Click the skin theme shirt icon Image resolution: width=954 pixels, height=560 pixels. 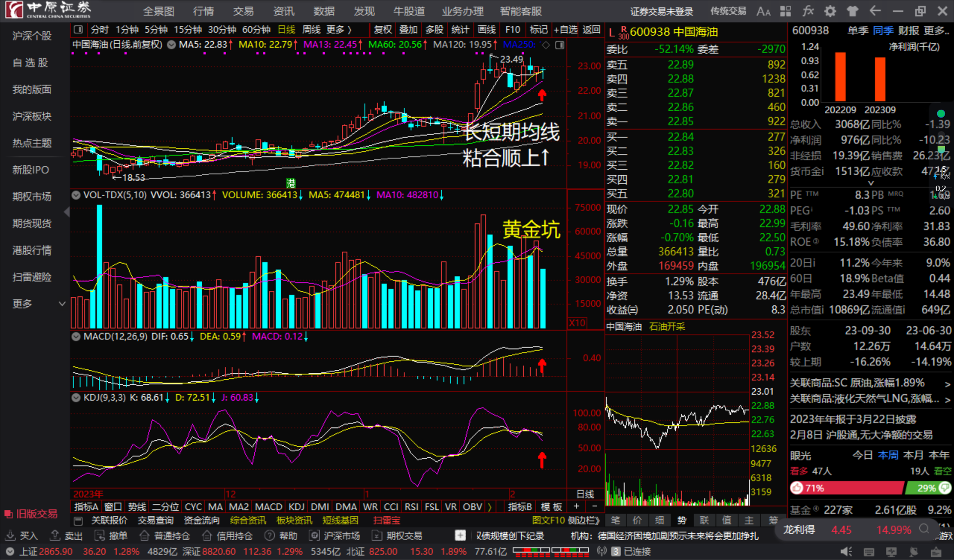tap(853, 11)
